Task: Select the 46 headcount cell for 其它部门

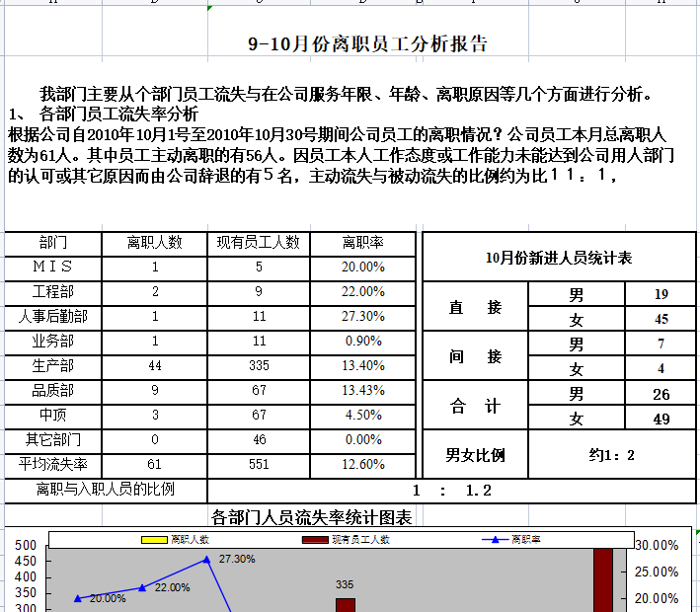Action: [x=259, y=441]
